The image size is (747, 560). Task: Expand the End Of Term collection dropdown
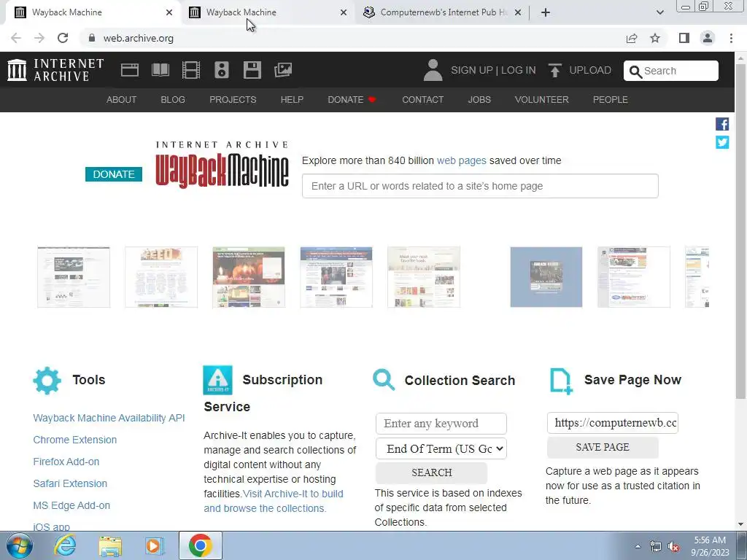pyautogui.click(x=441, y=448)
